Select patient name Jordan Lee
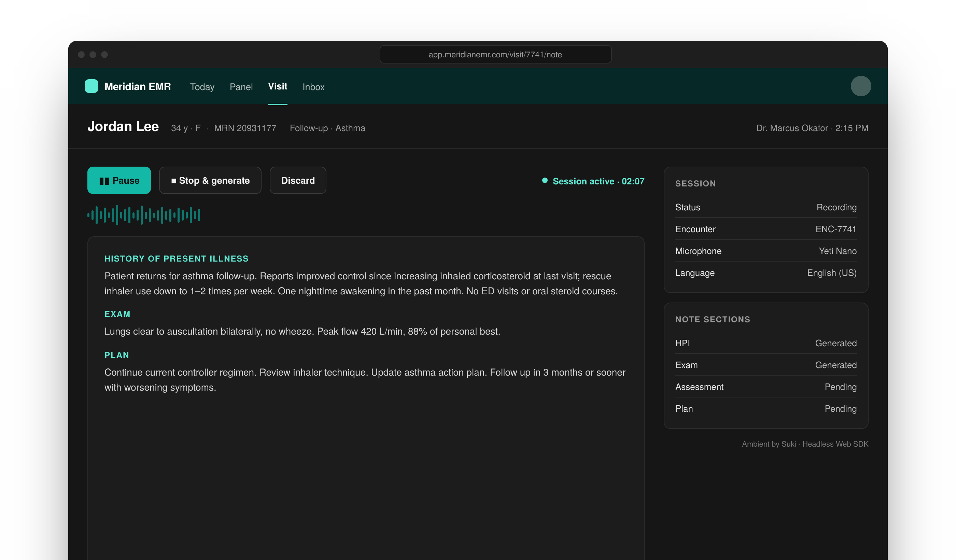Image resolution: width=956 pixels, height=560 pixels. click(123, 126)
